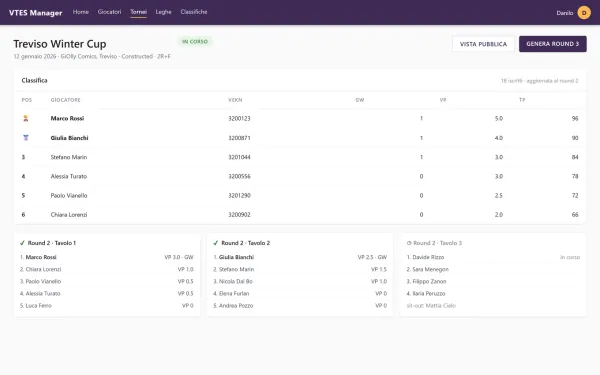
Task: Click VEKN number 3200123
Action: pos(239,119)
